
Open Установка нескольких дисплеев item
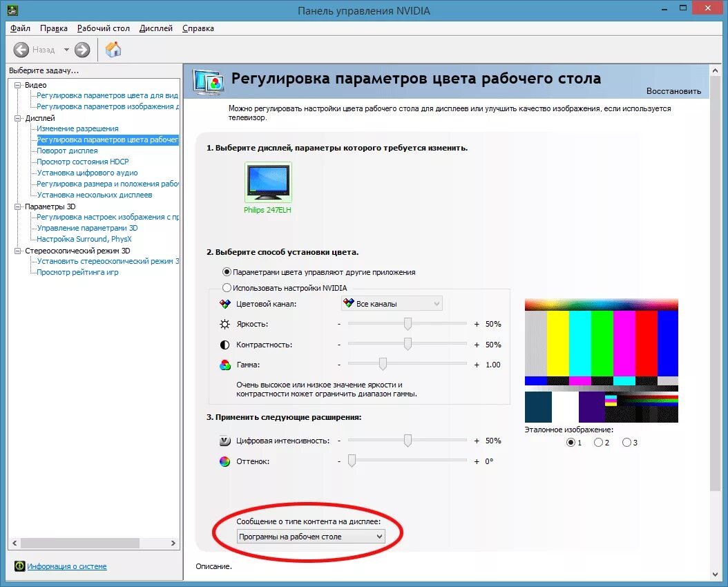point(95,195)
